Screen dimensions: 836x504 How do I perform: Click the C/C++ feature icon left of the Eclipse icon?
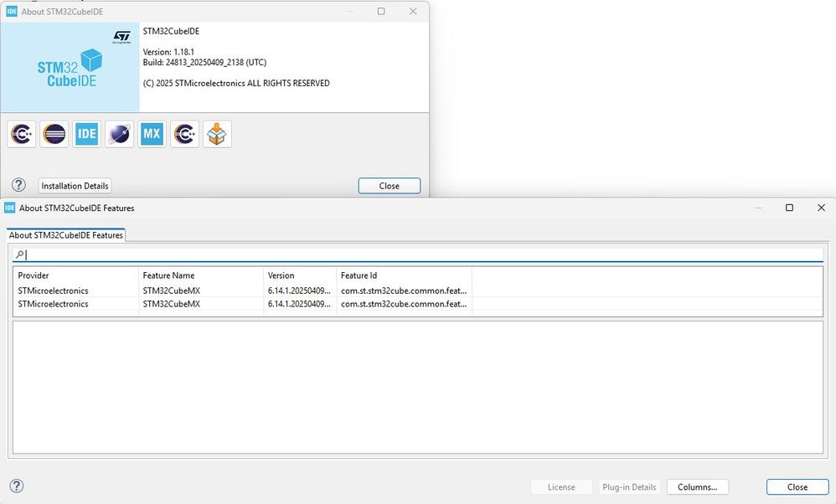click(x=21, y=134)
